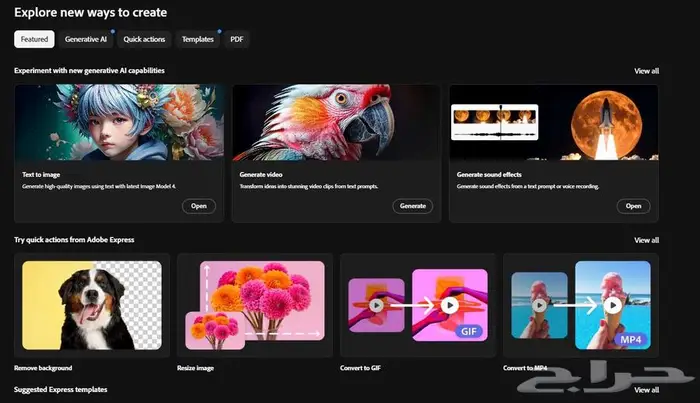Open the Quick actions tab
Image resolution: width=700 pixels, height=403 pixels.
(x=144, y=39)
